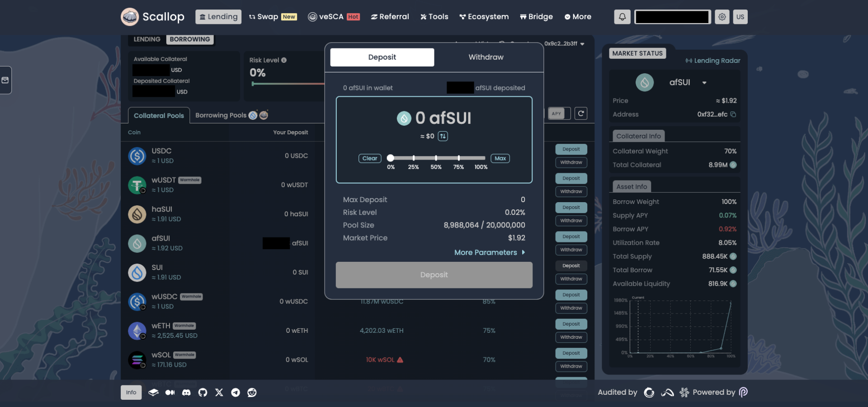This screenshot has width=868, height=407.
Task: Open the Swap navigation item
Action: pyautogui.click(x=273, y=17)
